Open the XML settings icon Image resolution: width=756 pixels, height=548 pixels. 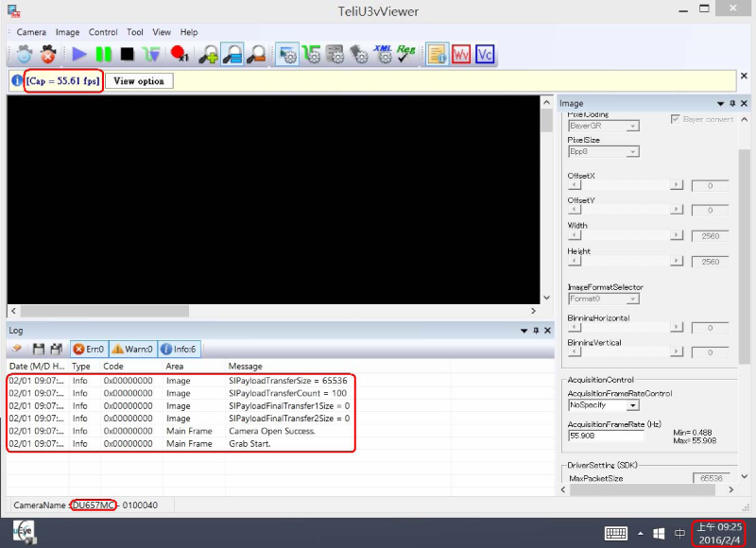click(x=383, y=55)
